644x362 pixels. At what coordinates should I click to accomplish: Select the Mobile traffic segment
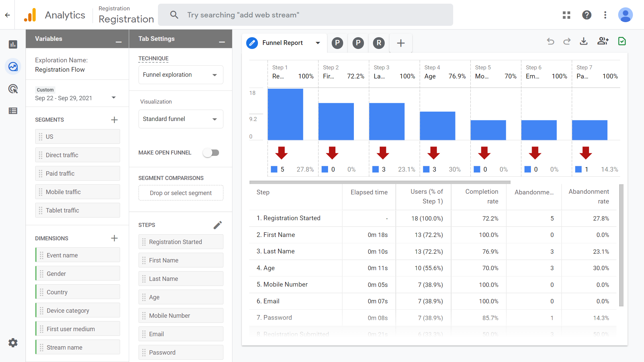point(77,192)
